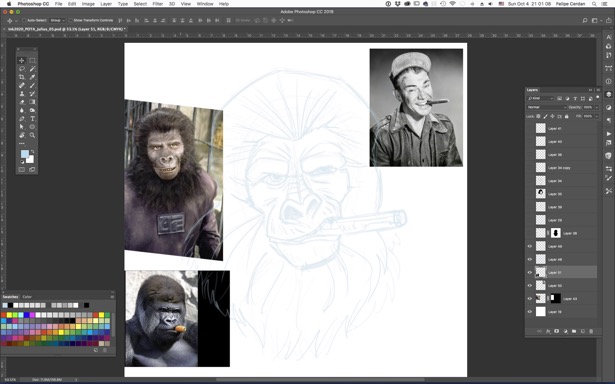Open the Fill slider dropdown arrow
The width and height of the screenshot is (615, 384).
pos(597,116)
